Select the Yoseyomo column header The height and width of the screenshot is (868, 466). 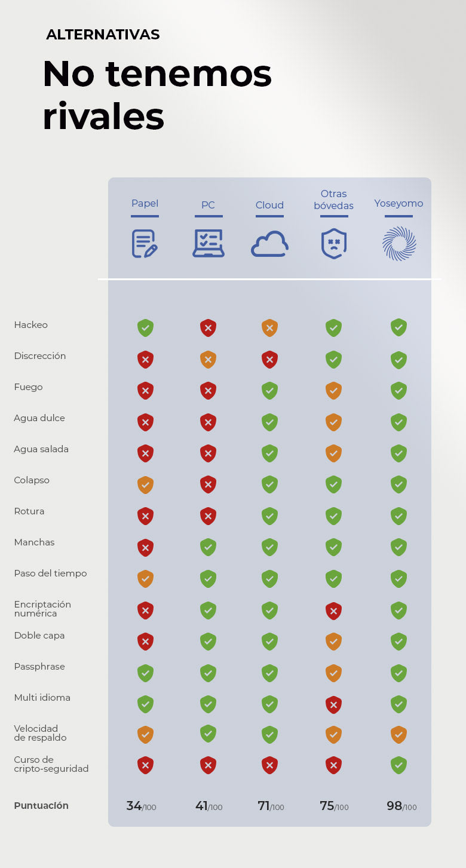[x=398, y=204]
